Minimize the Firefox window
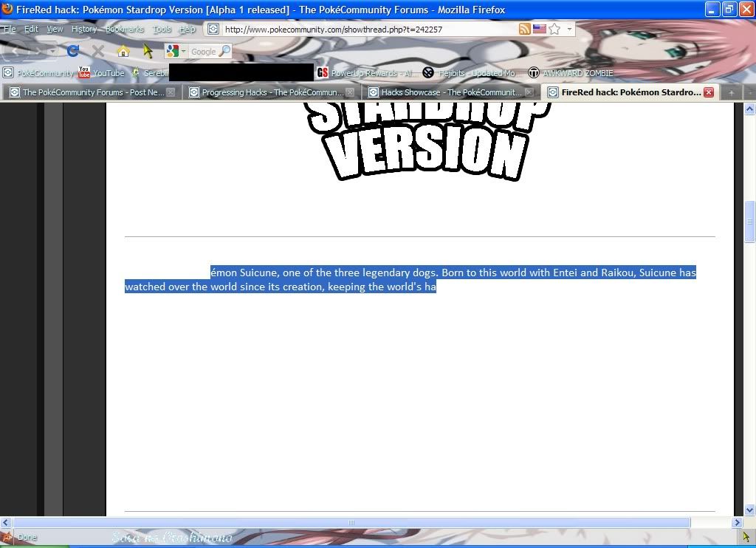 click(x=712, y=9)
